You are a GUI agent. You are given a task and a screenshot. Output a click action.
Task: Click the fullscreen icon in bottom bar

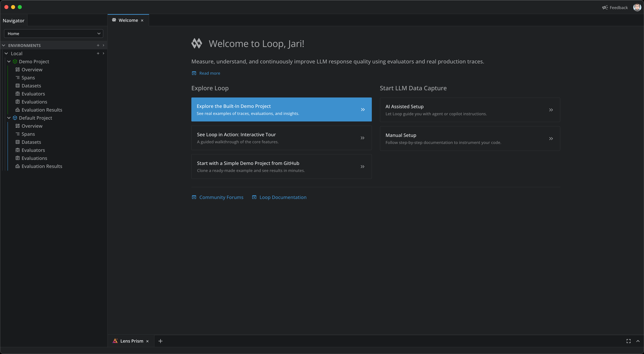pyautogui.click(x=628, y=341)
